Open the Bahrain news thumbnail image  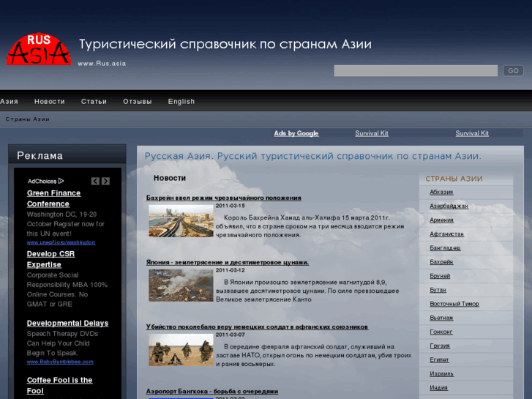171,220
